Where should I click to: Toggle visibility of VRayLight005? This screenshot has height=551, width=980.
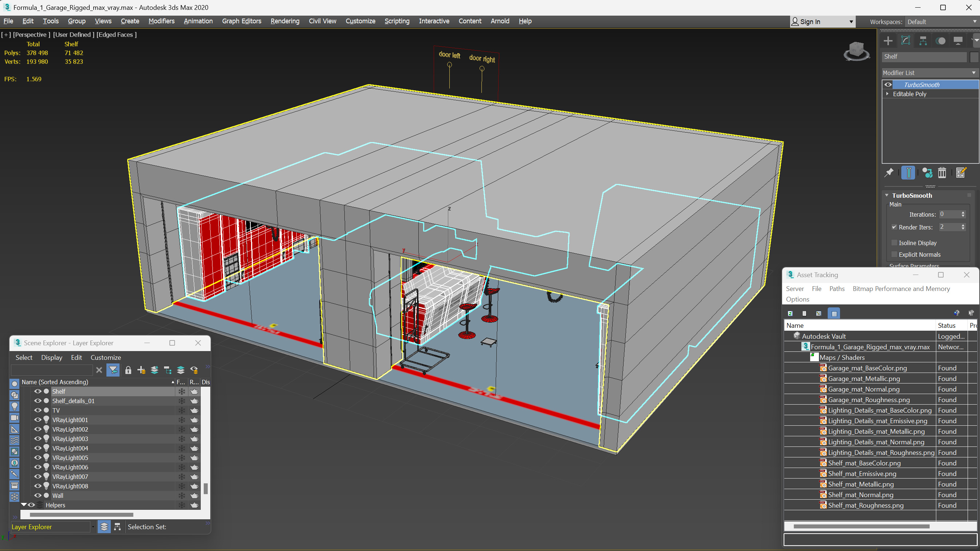[x=38, y=457]
